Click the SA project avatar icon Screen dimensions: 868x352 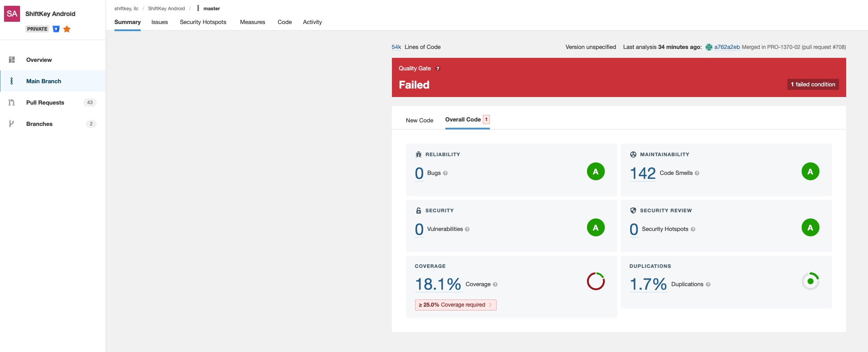(12, 14)
